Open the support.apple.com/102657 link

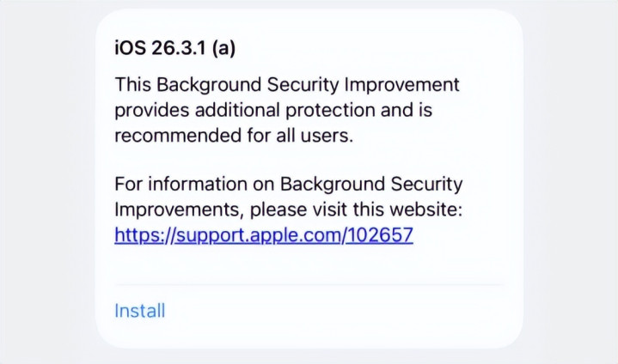tap(263, 234)
